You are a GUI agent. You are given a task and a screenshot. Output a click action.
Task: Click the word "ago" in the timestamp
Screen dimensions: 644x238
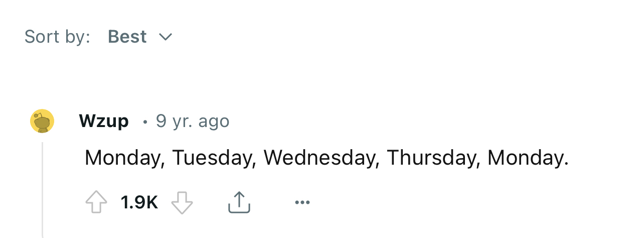click(214, 121)
